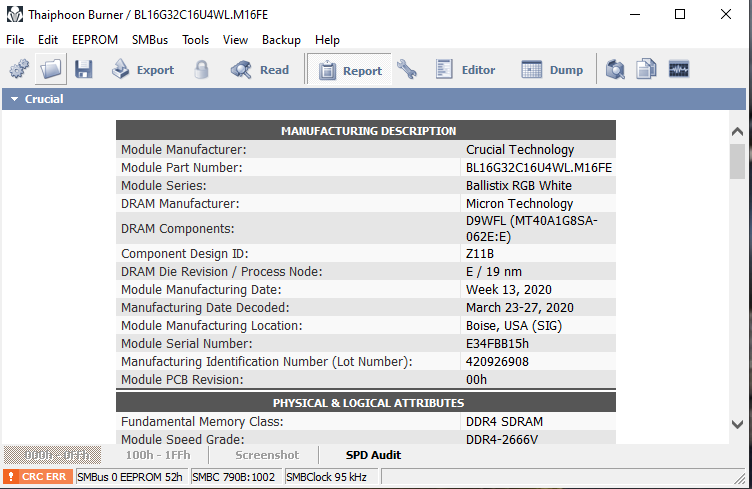Click the Ballistix RGB White value
The height and width of the screenshot is (489, 752).
tap(518, 186)
